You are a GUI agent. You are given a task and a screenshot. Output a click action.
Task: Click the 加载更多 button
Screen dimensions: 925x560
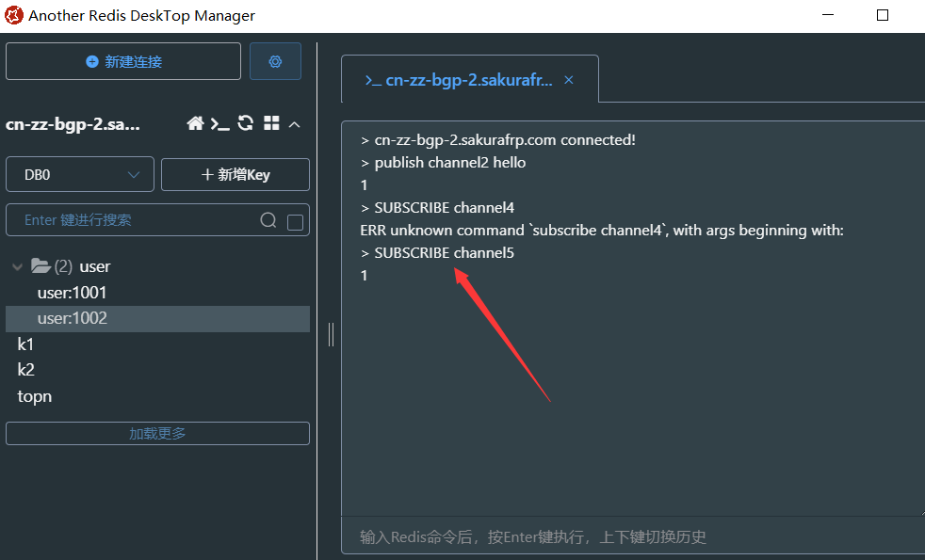tap(157, 433)
